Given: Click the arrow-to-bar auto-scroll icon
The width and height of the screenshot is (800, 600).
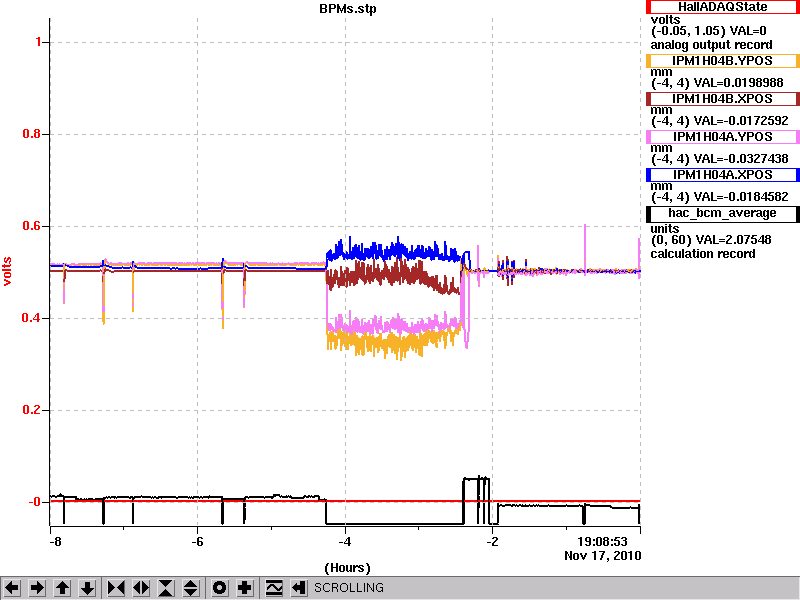Looking at the screenshot, I should tap(299, 588).
